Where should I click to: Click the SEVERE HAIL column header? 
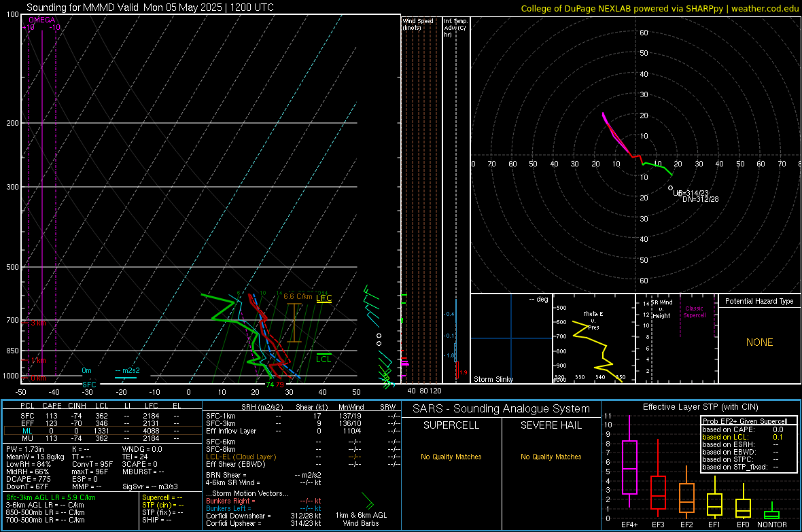click(x=551, y=425)
